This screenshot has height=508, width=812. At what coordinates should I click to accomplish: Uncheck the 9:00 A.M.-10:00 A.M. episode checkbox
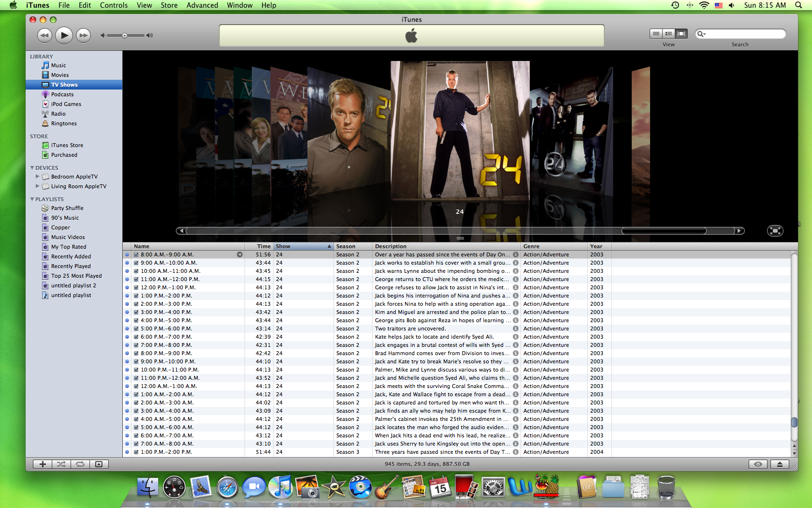pos(136,263)
